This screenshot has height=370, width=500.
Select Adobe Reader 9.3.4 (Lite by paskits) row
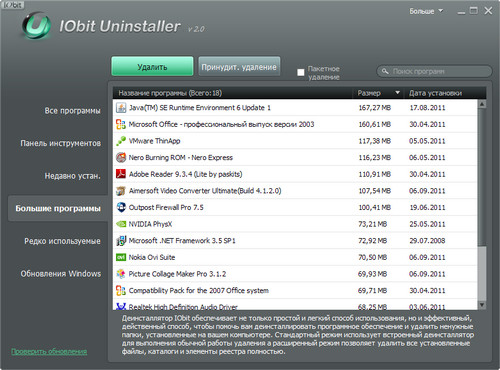coord(295,174)
